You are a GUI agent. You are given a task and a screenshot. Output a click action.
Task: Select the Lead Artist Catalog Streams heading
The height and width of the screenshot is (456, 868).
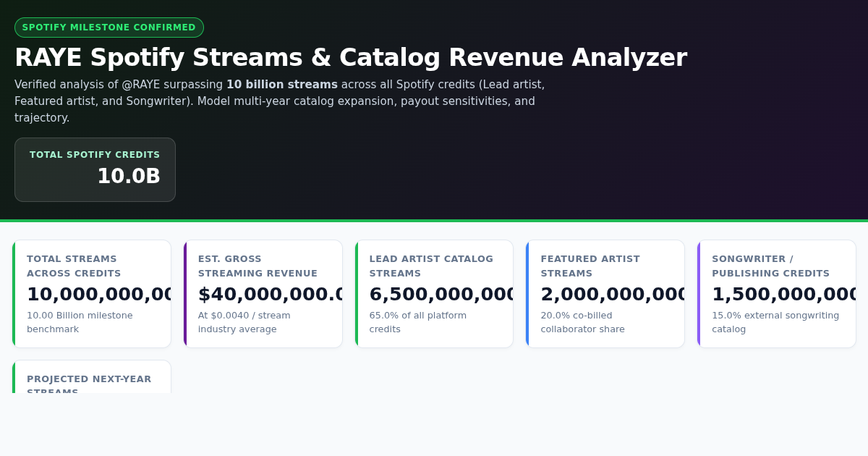[x=431, y=266]
